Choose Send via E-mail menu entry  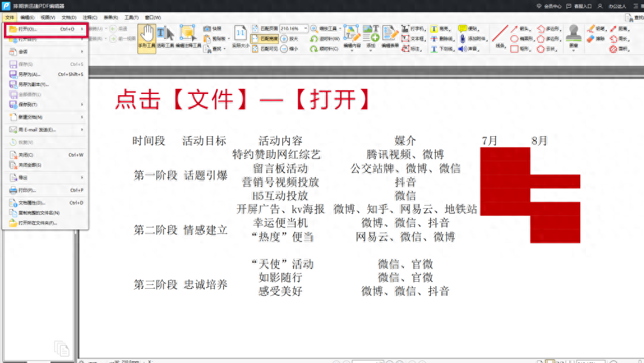coord(45,130)
